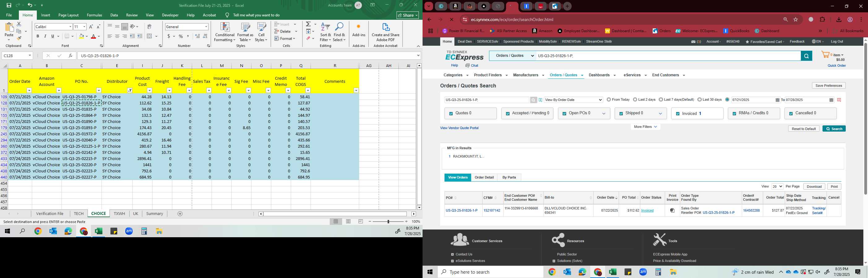This screenshot has width=868, height=278.
Task: Click the Cut scissors icon in Excel
Action: tap(19, 24)
